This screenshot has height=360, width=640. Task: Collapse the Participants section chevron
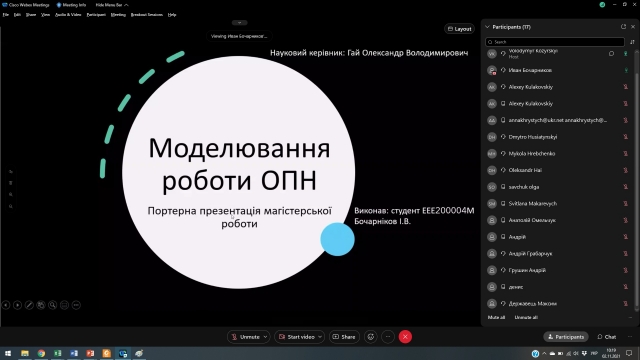pos(487,27)
